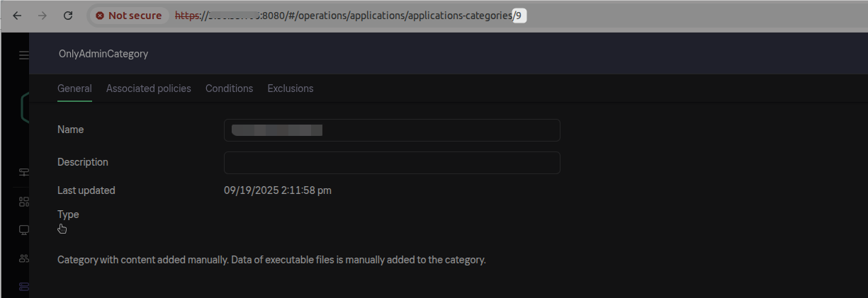Open the Associated policies tab
This screenshot has width=868, height=298.
(148, 88)
